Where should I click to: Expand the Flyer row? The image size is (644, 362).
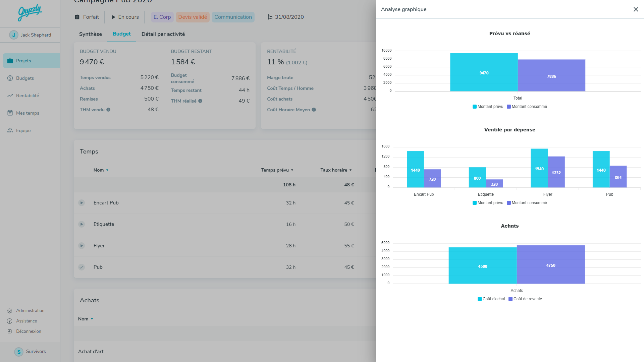(x=82, y=246)
